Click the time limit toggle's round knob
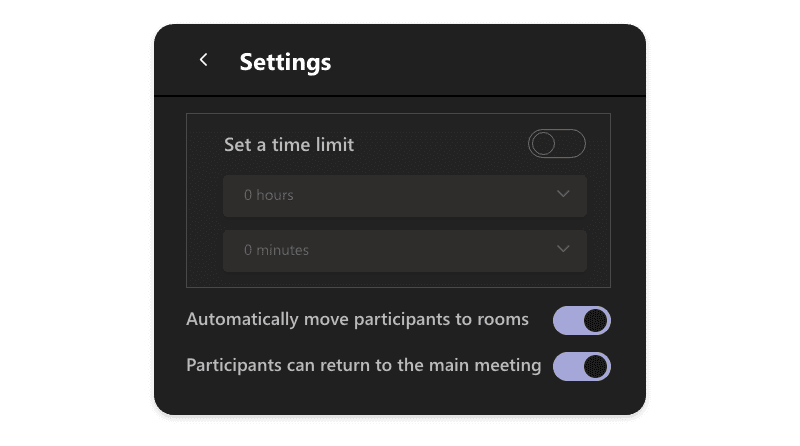800x446 pixels. 544,144
